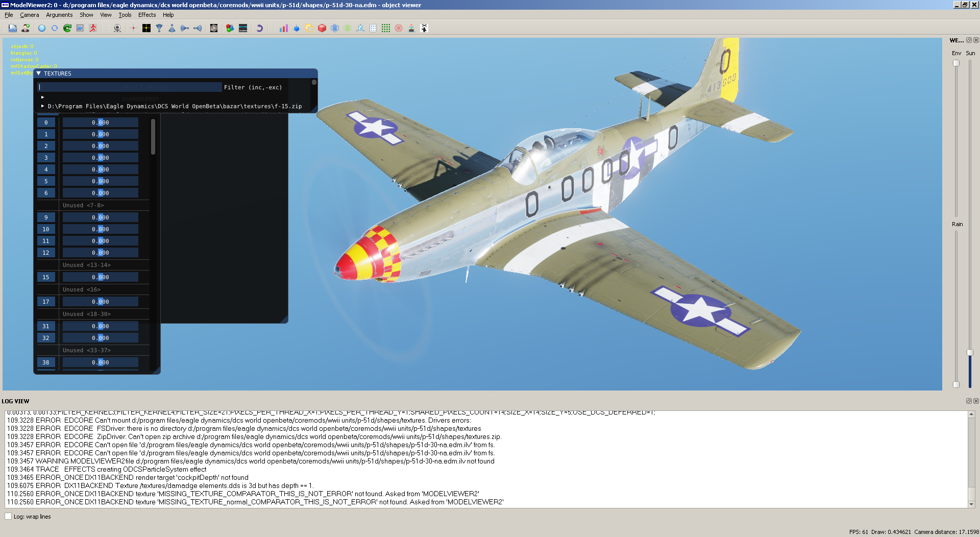The height and width of the screenshot is (537, 980).
Task: Click the cockpit toolbar icon
Action: (x=243, y=28)
